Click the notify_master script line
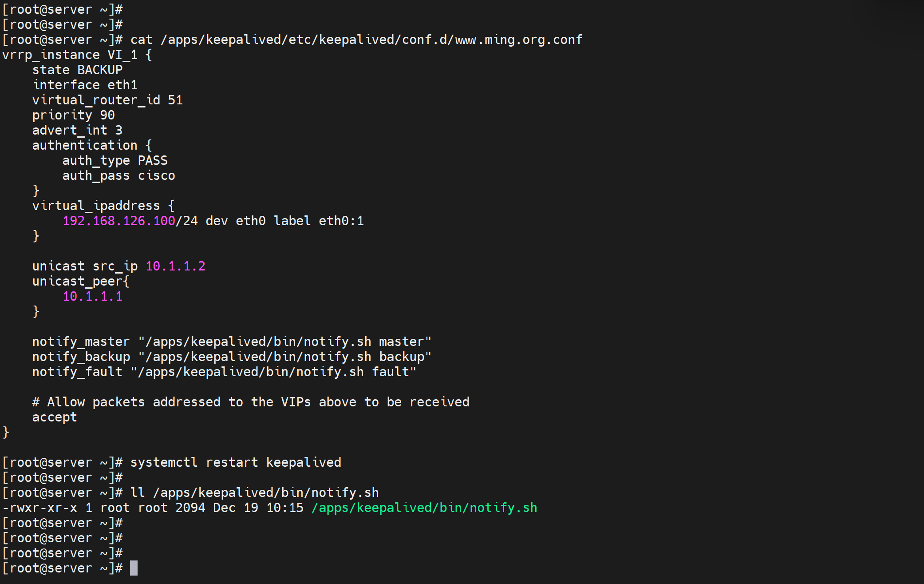Viewport: 924px width, 584px height. tap(232, 342)
